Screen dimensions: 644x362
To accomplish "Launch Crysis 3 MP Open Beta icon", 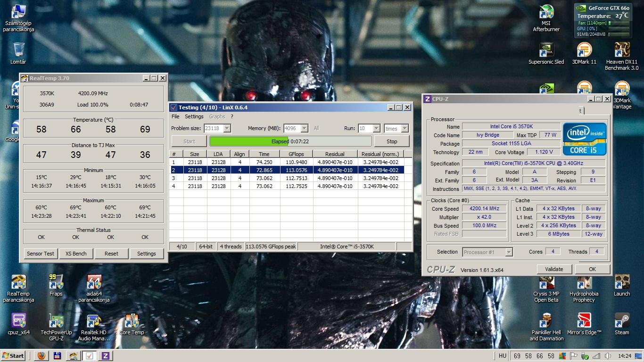I will pos(546,288).
